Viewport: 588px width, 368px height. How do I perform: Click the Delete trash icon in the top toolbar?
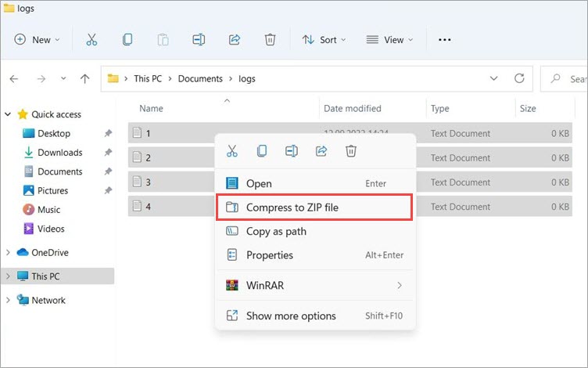point(270,39)
